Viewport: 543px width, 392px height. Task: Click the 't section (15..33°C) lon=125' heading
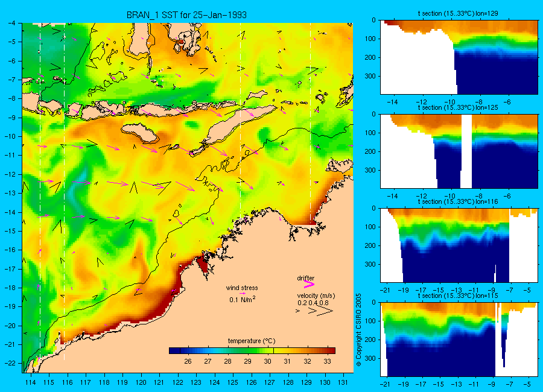(458, 108)
